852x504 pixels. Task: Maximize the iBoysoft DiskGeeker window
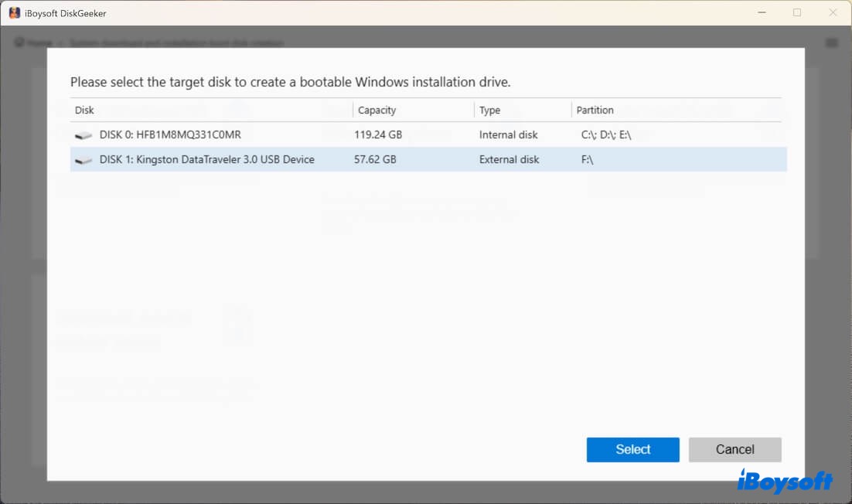(x=797, y=12)
